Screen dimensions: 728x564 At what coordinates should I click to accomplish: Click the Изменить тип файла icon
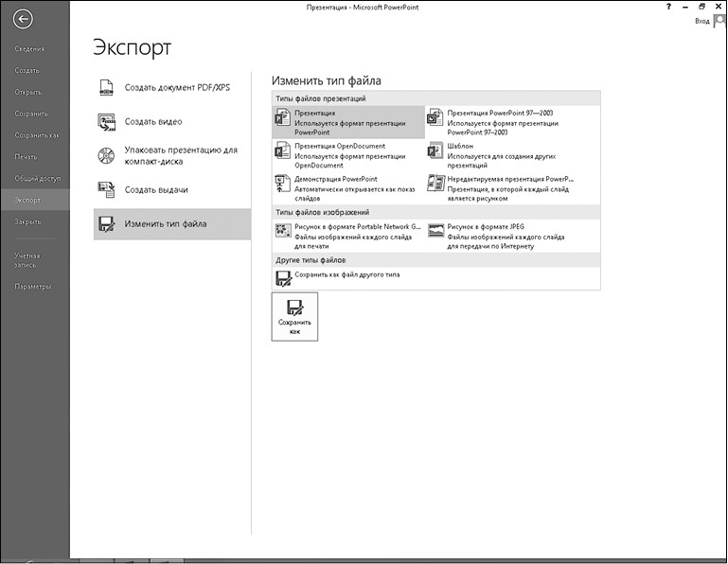tap(107, 223)
